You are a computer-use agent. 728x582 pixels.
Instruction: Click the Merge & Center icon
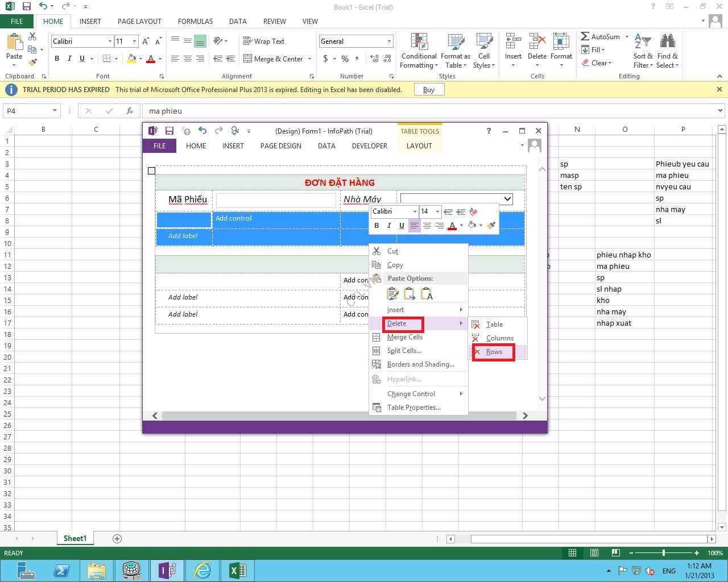(x=248, y=59)
